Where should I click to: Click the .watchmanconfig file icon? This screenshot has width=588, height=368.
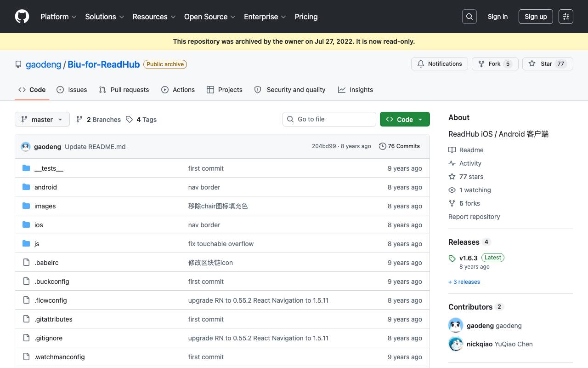26,357
